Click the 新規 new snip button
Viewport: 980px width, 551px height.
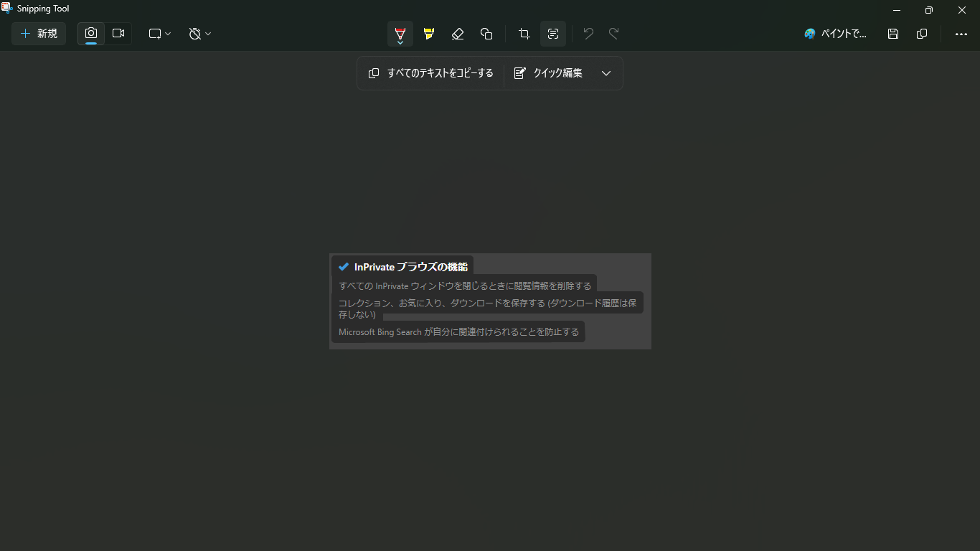click(39, 34)
